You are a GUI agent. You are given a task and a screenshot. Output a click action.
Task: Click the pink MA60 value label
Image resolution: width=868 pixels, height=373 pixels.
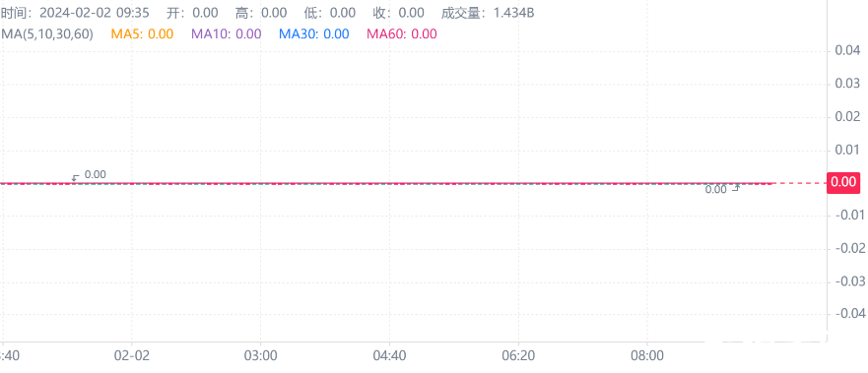[x=402, y=34]
